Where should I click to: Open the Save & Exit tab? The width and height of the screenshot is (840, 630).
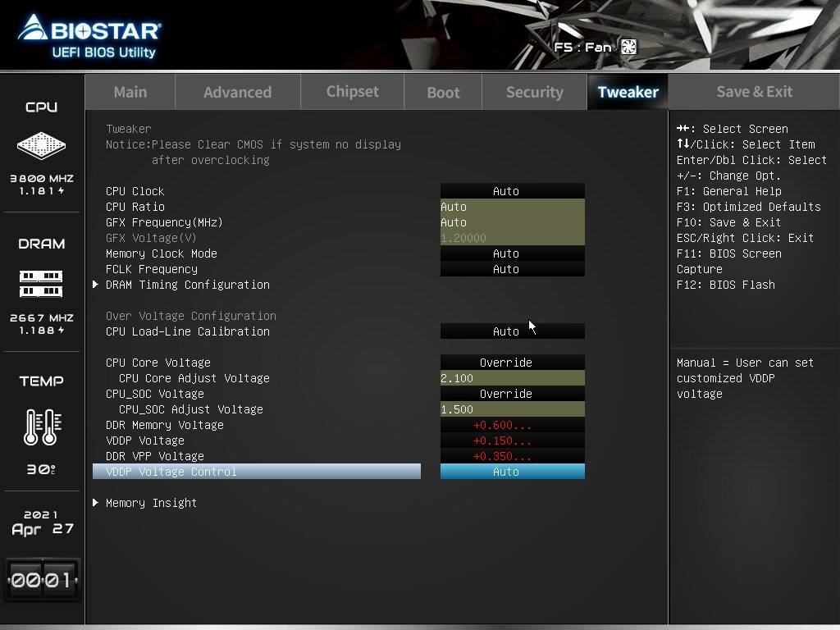tap(754, 92)
